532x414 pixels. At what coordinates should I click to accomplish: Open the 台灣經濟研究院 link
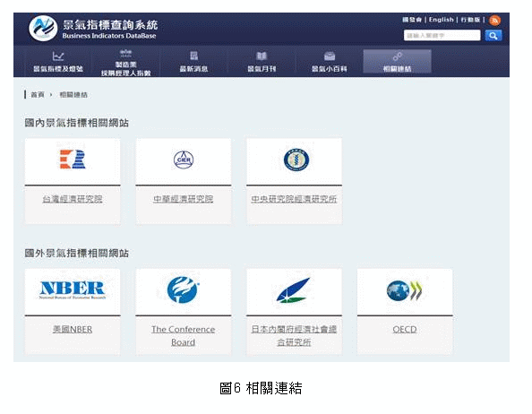(x=73, y=199)
